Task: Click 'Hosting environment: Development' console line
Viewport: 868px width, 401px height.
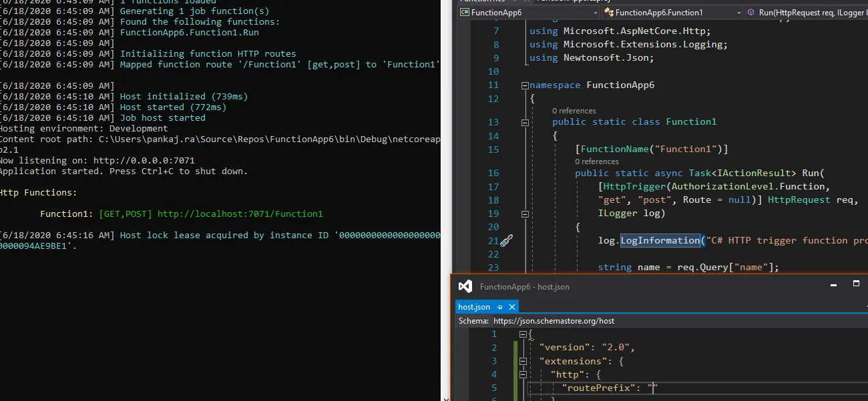Action: [84, 129]
